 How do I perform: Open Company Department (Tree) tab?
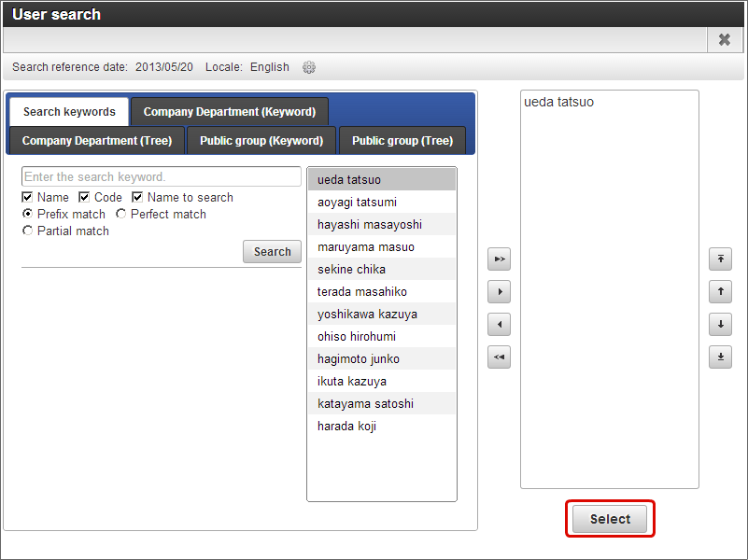coord(97,141)
